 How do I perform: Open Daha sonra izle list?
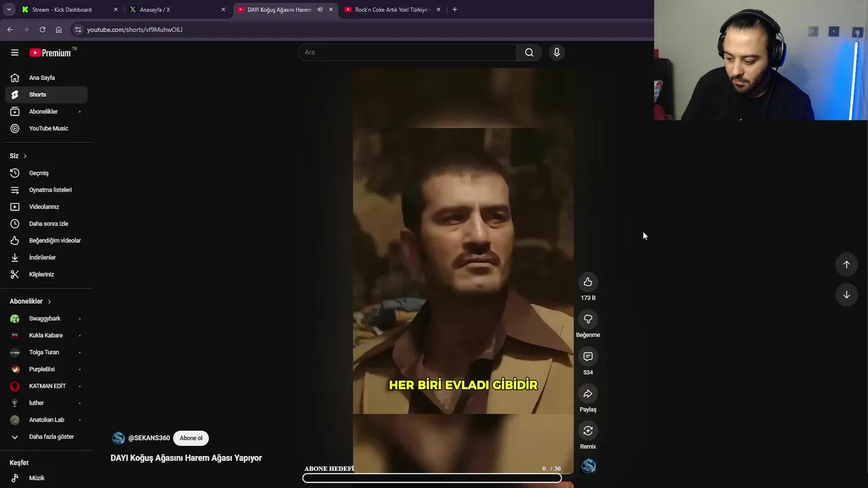pyautogui.click(x=46, y=224)
